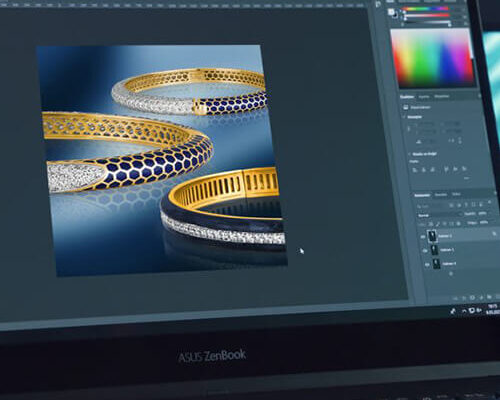This screenshot has width=500, height=400.
Task: Click the three-dots more options button in Properties
Action: coord(466,178)
